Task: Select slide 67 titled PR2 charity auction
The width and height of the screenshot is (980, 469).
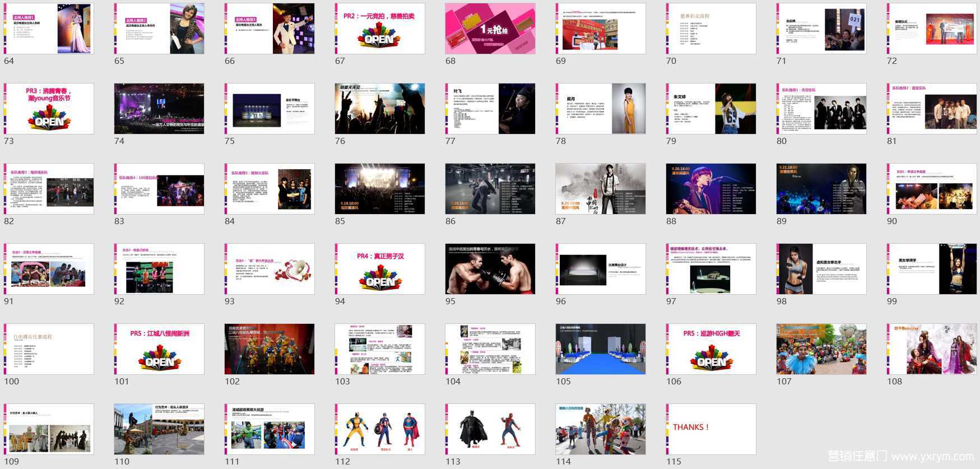Action: point(380,29)
